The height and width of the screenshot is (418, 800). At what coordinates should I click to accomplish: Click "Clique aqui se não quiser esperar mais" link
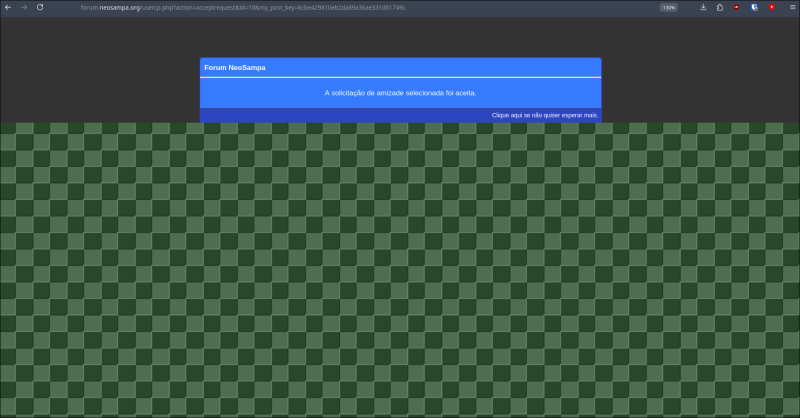click(545, 115)
